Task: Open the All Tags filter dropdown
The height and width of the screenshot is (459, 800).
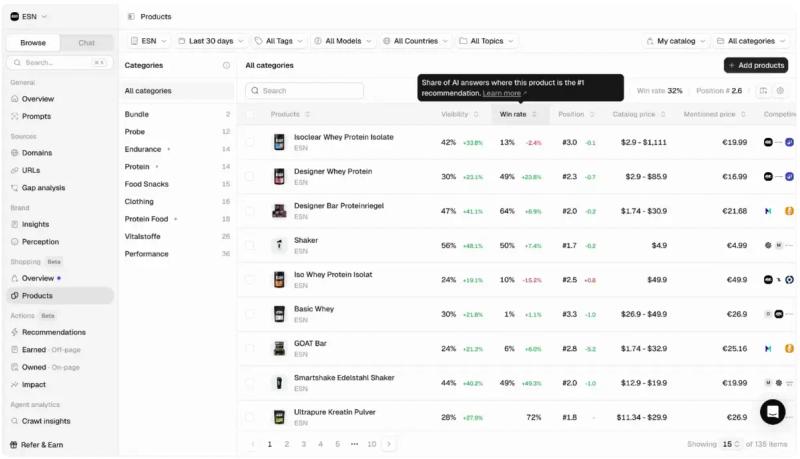Action: tap(279, 41)
